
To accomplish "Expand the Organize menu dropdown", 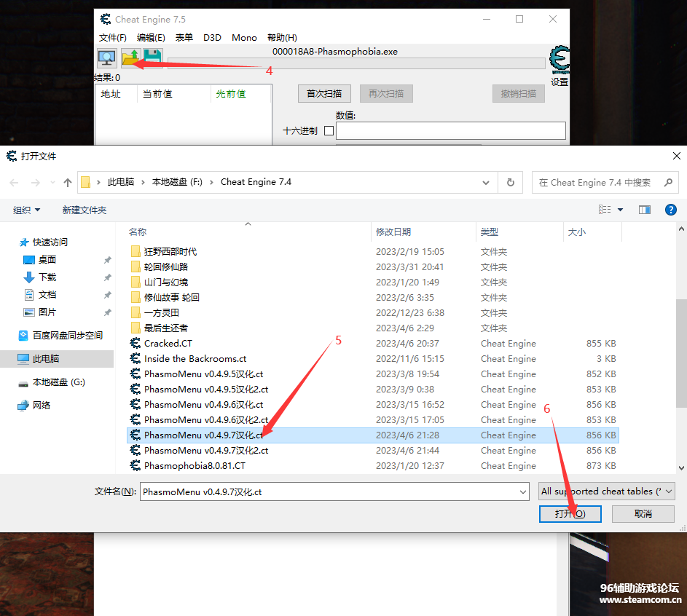I will point(27,210).
